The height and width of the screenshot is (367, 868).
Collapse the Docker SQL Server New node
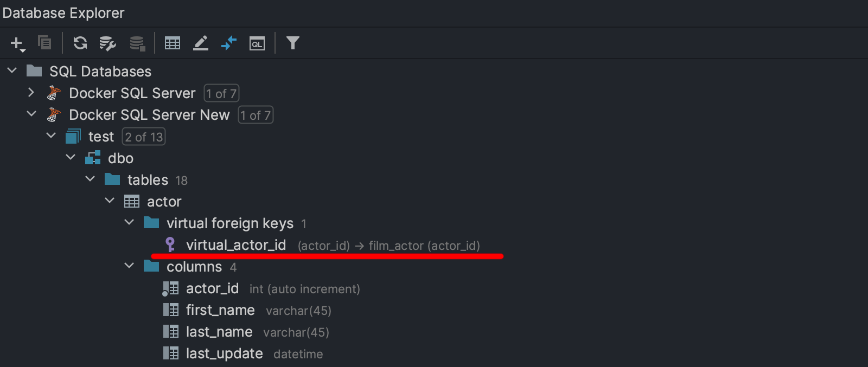31,114
